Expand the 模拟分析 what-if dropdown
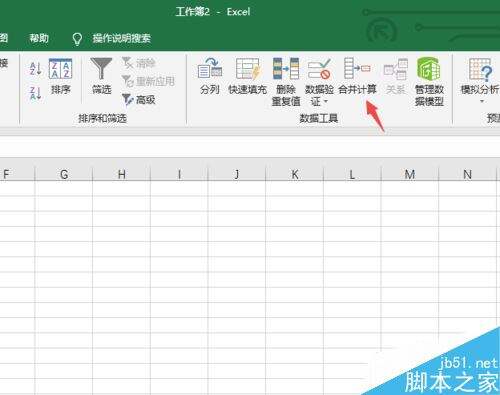This screenshot has height=395, width=500. click(x=482, y=101)
